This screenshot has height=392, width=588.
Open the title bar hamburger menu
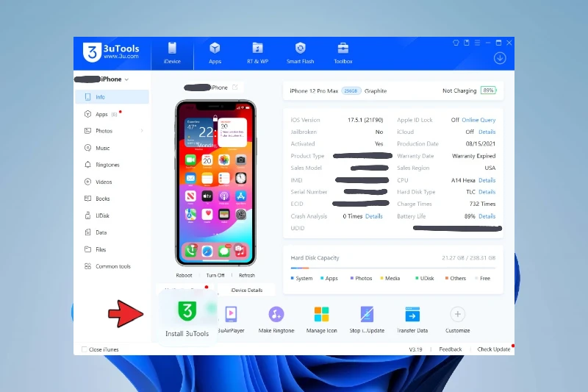pyautogui.click(x=477, y=43)
